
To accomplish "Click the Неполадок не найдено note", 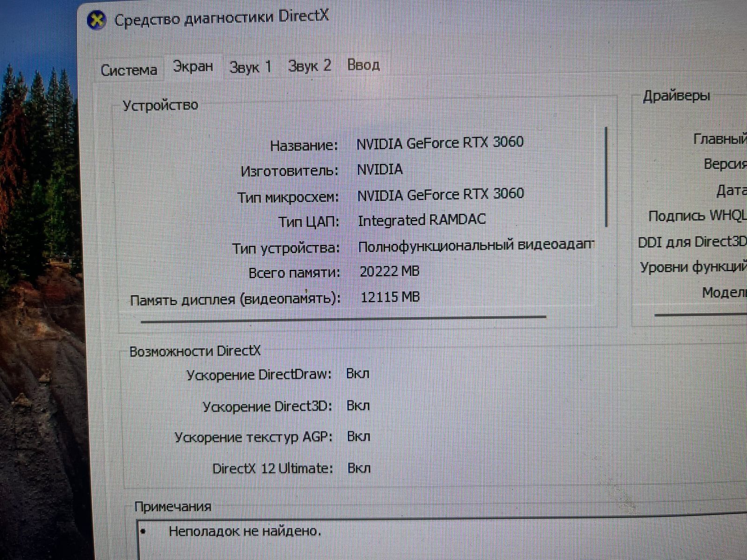I will coord(245,531).
